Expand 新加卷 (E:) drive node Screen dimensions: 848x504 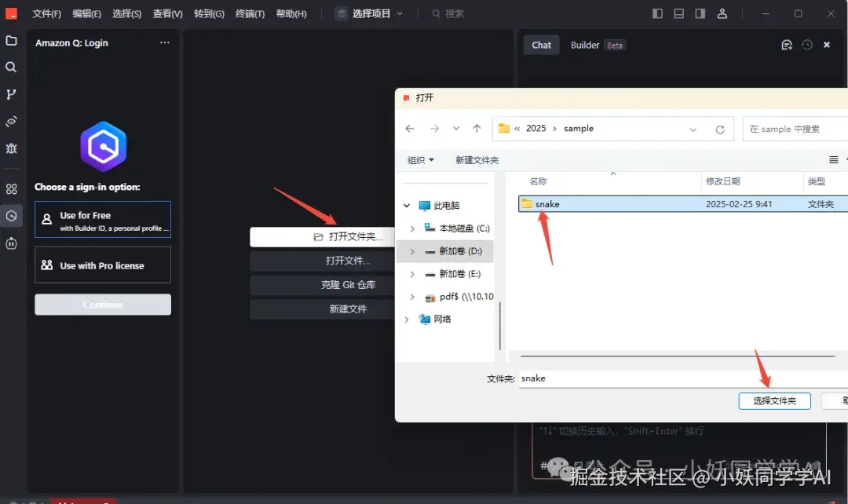(x=412, y=274)
